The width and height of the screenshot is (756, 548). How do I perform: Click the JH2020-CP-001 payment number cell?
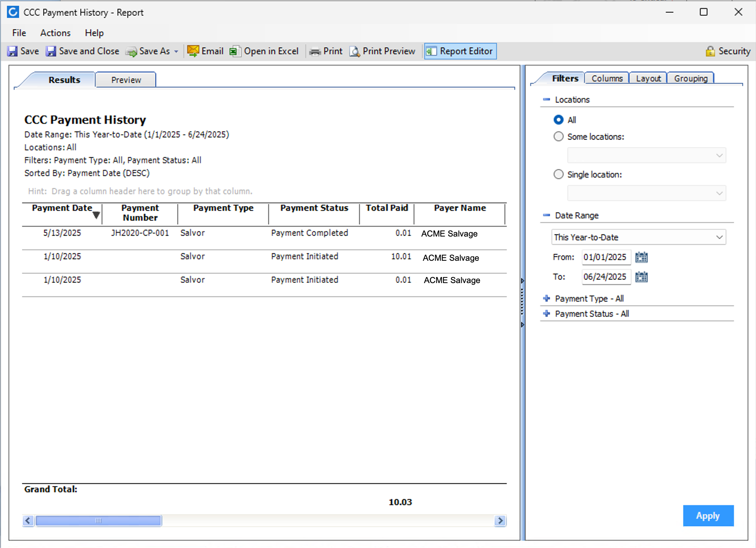point(140,233)
